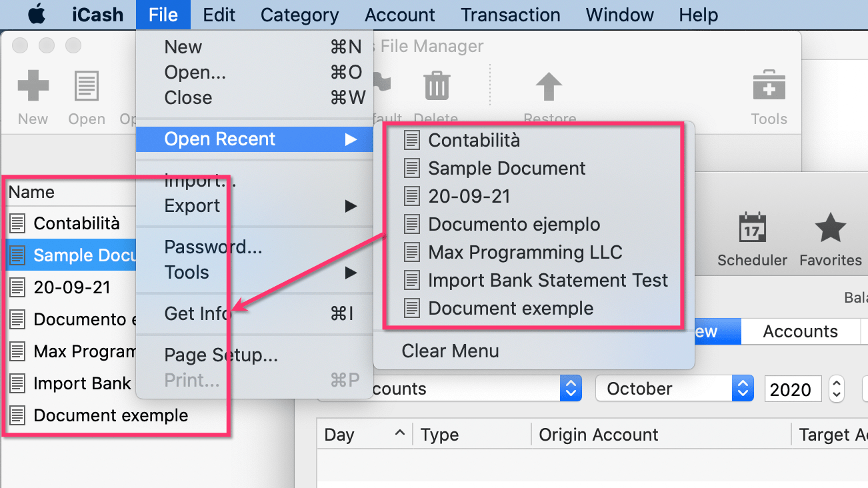Open recent Sample Document from submenu

click(534, 169)
